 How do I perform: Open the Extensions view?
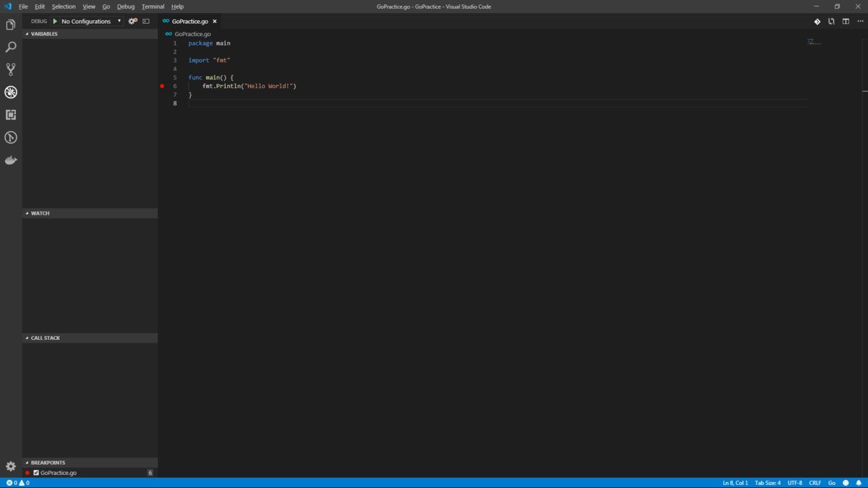(11, 114)
